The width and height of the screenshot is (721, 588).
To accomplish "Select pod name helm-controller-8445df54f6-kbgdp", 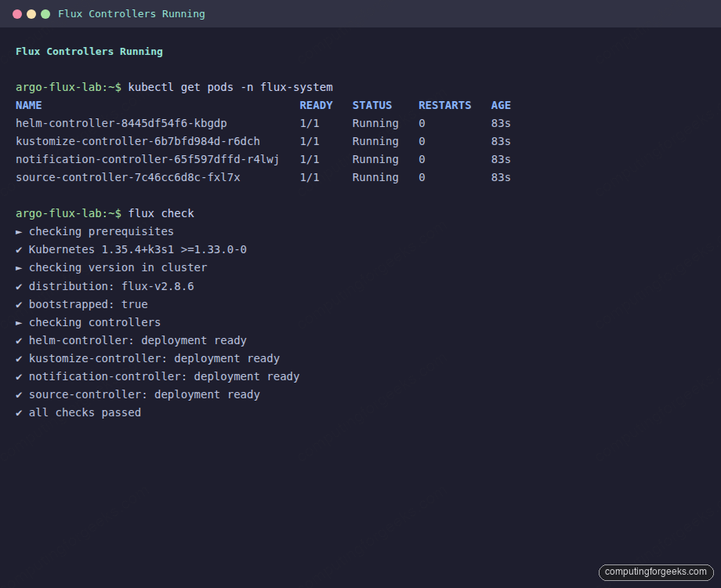I will tap(121, 123).
